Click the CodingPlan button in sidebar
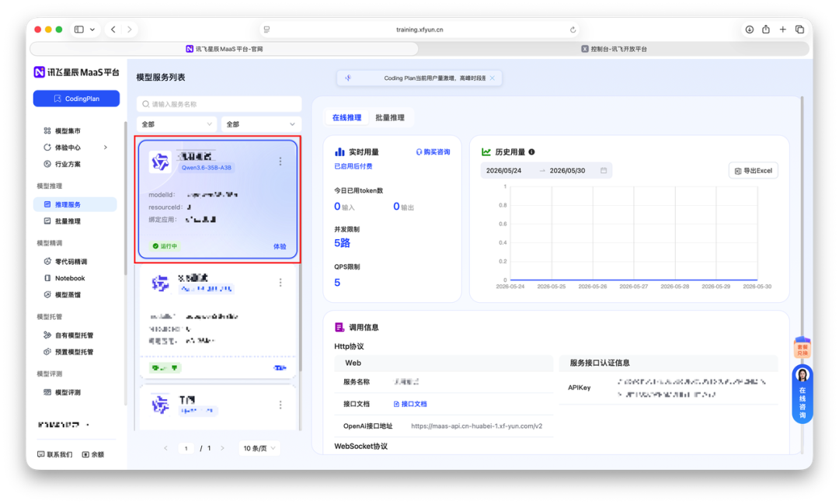This screenshot has height=504, width=839. (x=76, y=99)
